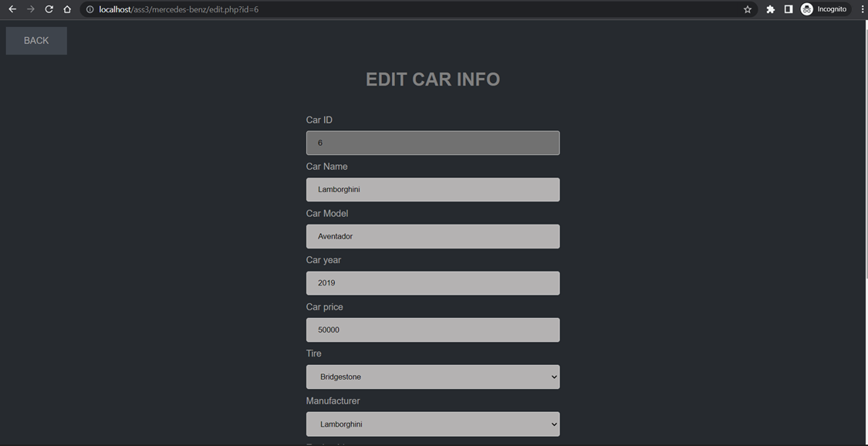Expand the Tire selector chevron arrow

click(553, 377)
